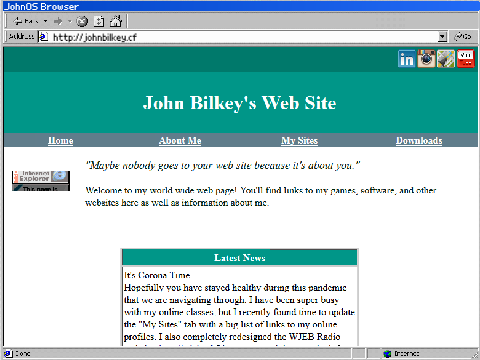Click the italic quote about your web site

(x=223, y=165)
